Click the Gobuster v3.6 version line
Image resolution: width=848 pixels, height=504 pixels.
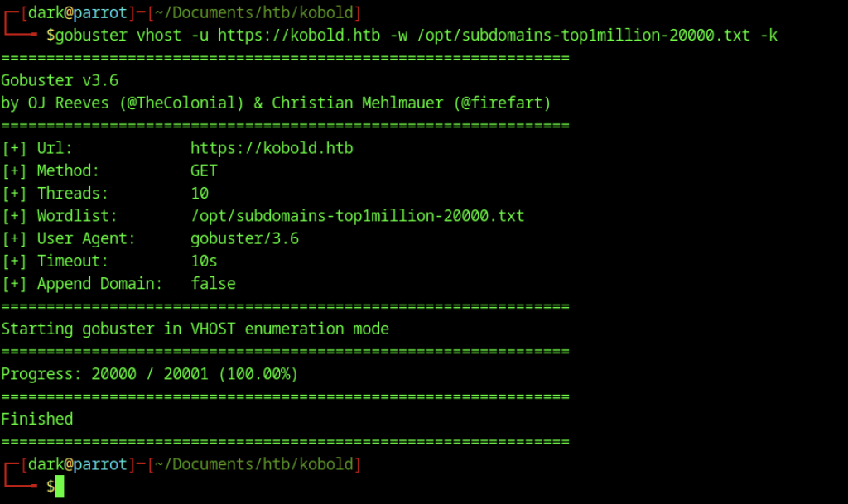click(x=60, y=80)
